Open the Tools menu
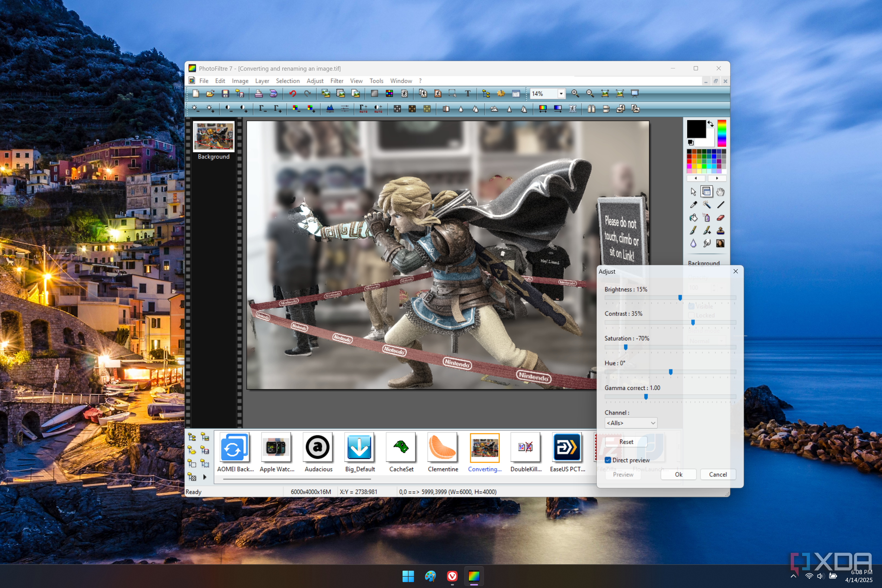Screen dimensions: 882x588 [x=376, y=81]
